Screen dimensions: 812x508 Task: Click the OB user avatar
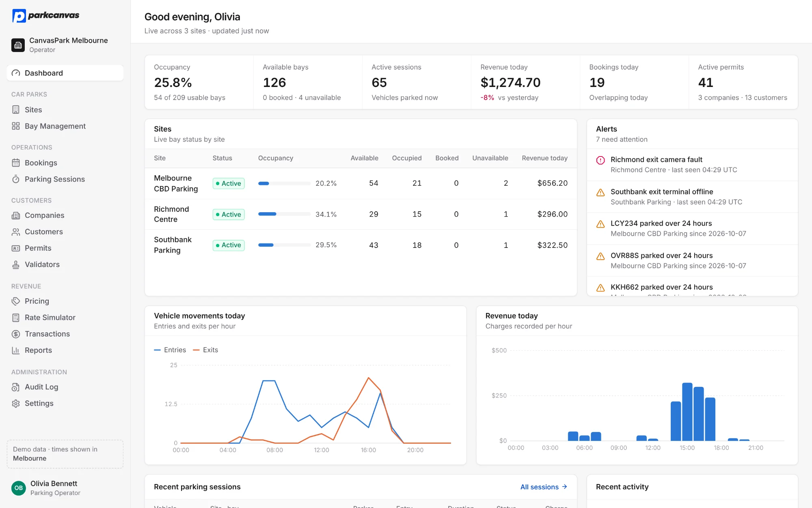(19, 488)
